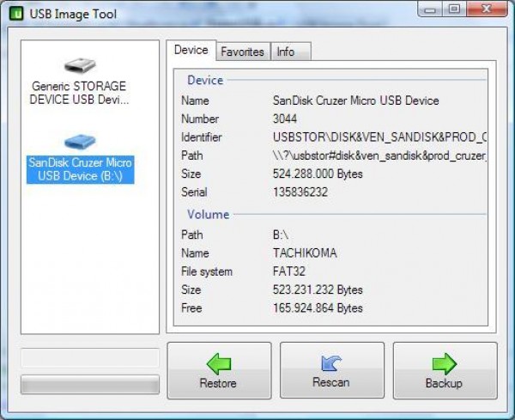This screenshot has height=420, width=515.
Task: Click the Restore button label
Action: click(x=218, y=383)
